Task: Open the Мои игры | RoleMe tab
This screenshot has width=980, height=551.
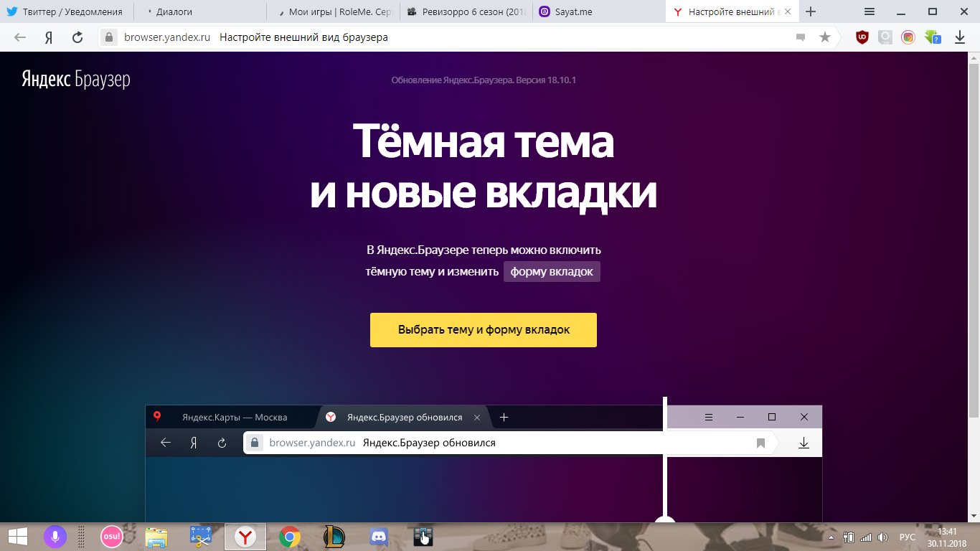Action: click(332, 12)
